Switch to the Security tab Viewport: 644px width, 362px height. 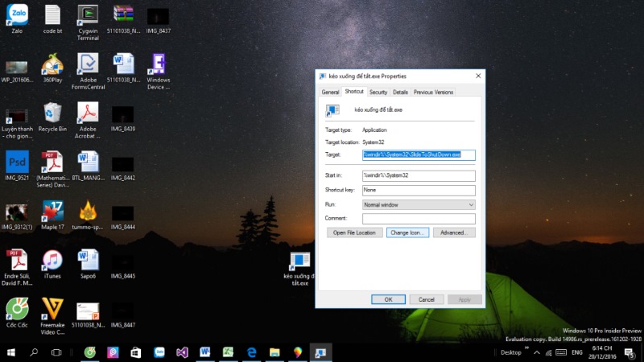pos(378,92)
